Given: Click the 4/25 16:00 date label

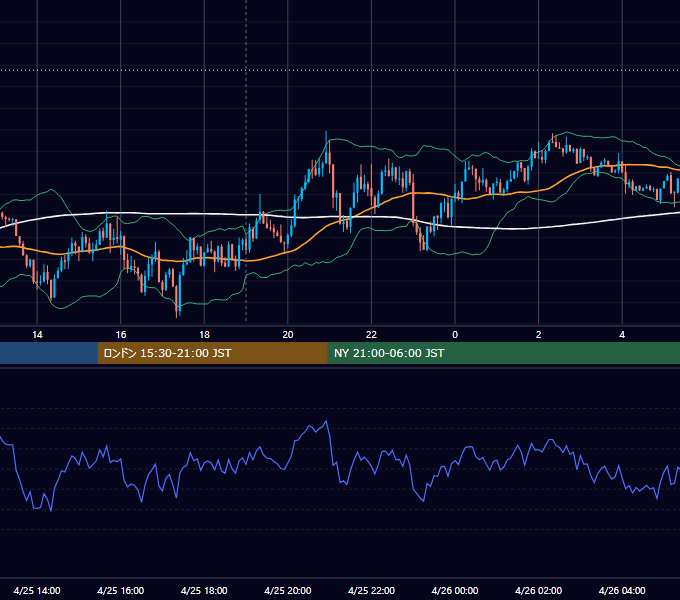Looking at the screenshot, I should [121, 590].
